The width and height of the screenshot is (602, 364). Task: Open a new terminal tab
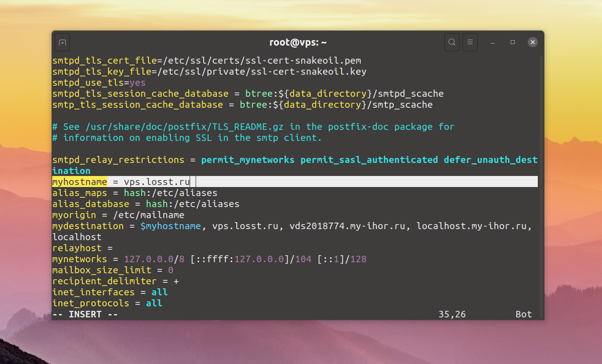(62, 43)
